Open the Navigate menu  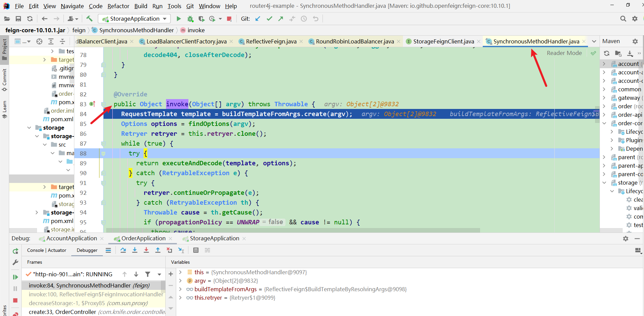(72, 6)
